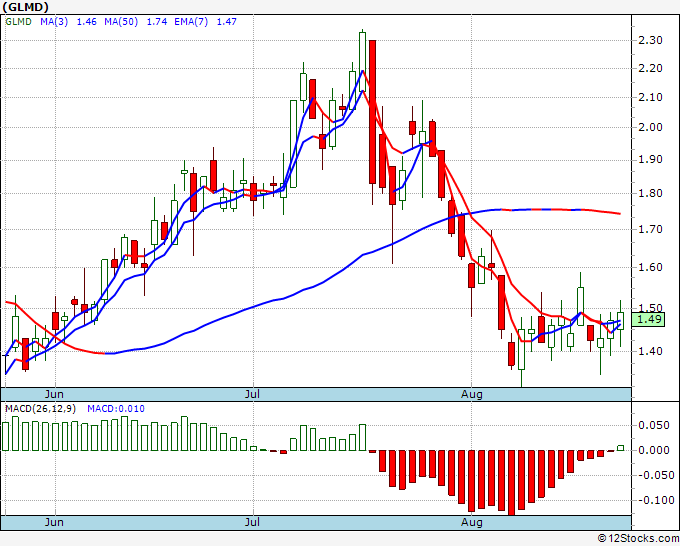Screen dimensions: 680x546
Task: Click the EMA(7) value 1.47
Action: click(226, 22)
